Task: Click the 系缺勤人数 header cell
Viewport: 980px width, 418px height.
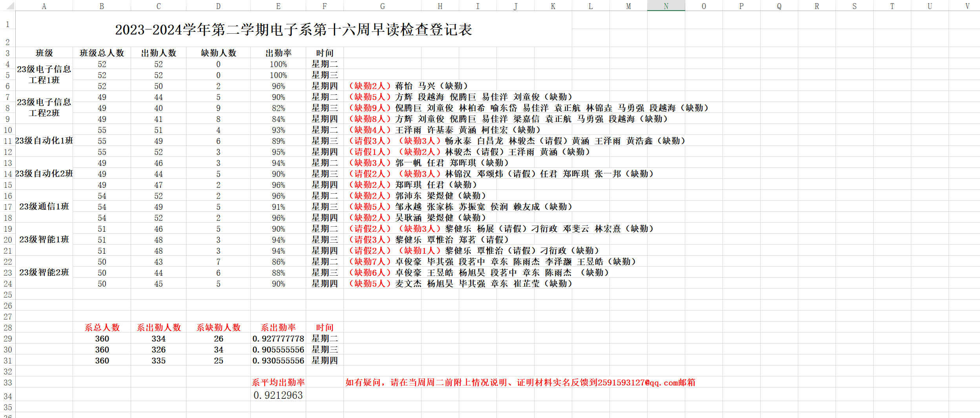Action: [x=218, y=327]
